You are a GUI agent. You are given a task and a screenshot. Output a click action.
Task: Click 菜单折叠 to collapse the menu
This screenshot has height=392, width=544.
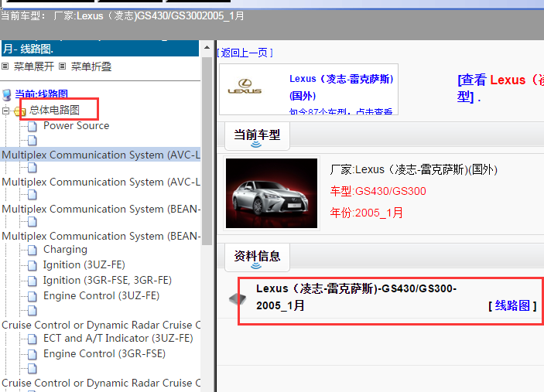(x=91, y=66)
